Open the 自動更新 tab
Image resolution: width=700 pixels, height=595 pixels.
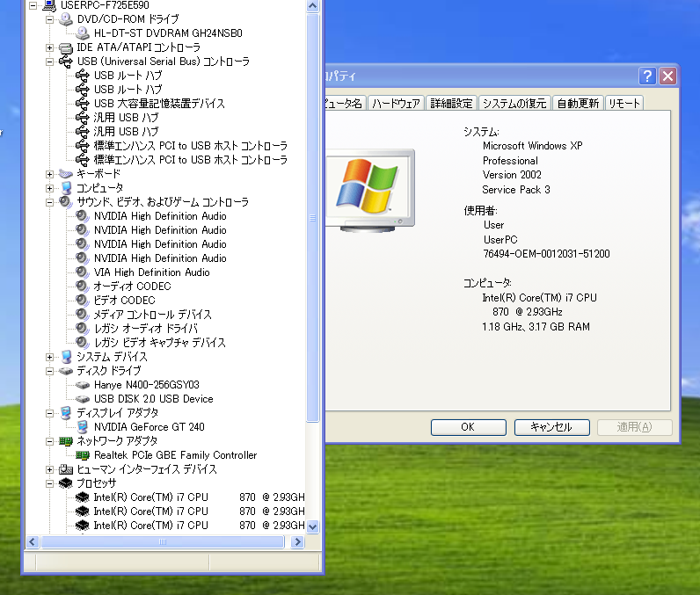[578, 104]
